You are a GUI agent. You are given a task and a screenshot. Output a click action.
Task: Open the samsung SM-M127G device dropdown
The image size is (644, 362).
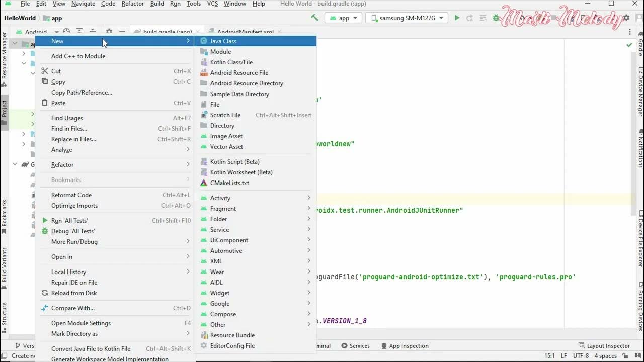point(407,18)
